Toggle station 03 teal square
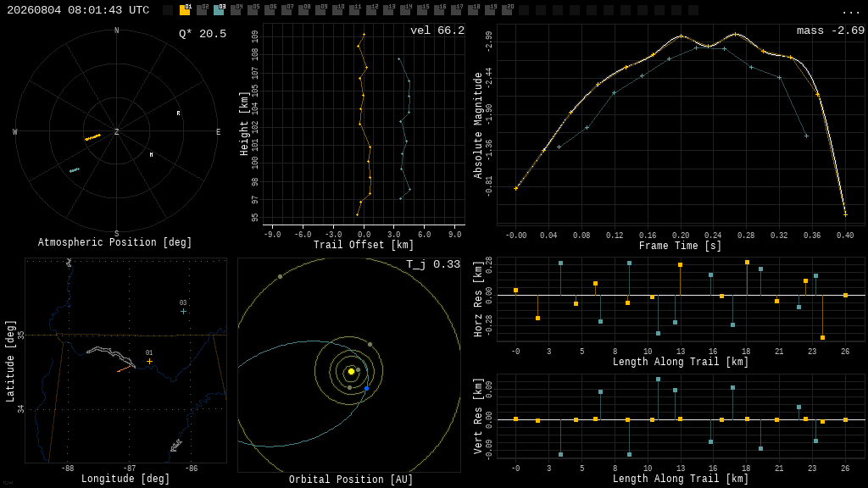 (220, 10)
